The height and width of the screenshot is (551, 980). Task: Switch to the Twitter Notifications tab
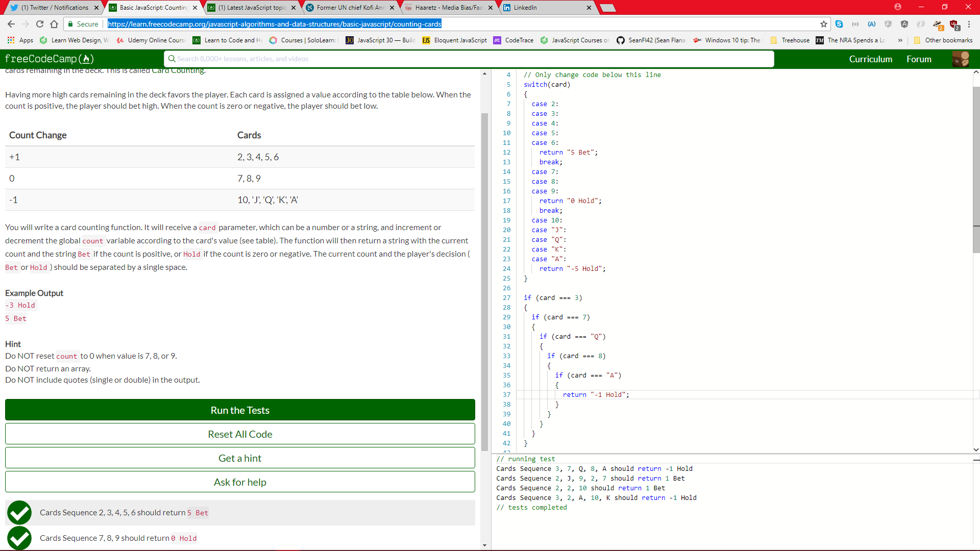[54, 8]
